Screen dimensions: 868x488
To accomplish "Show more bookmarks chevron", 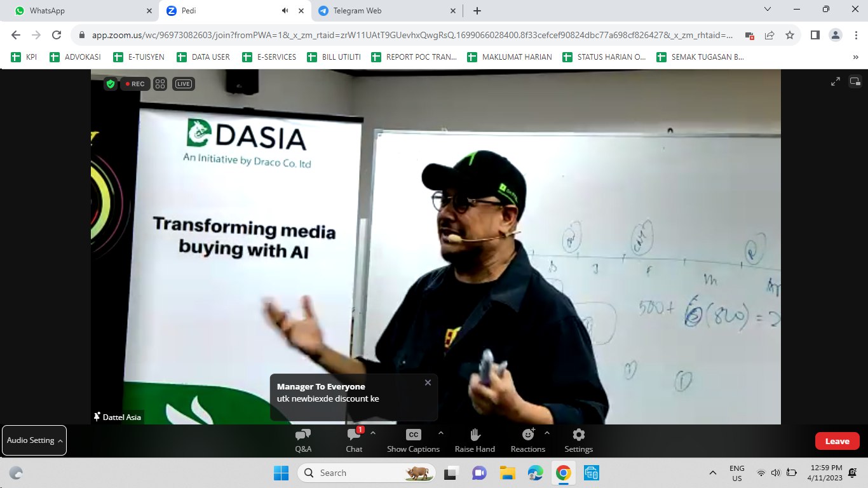I will [x=855, y=57].
